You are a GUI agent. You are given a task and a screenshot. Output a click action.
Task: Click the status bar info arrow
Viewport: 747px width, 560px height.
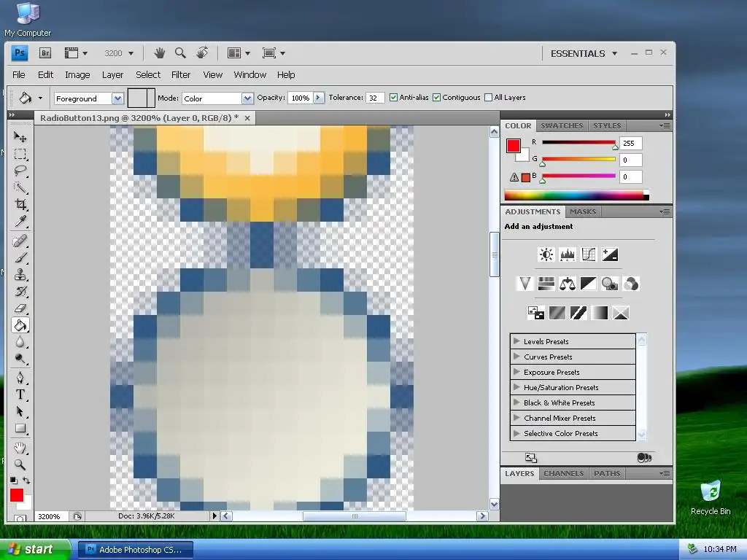click(214, 516)
